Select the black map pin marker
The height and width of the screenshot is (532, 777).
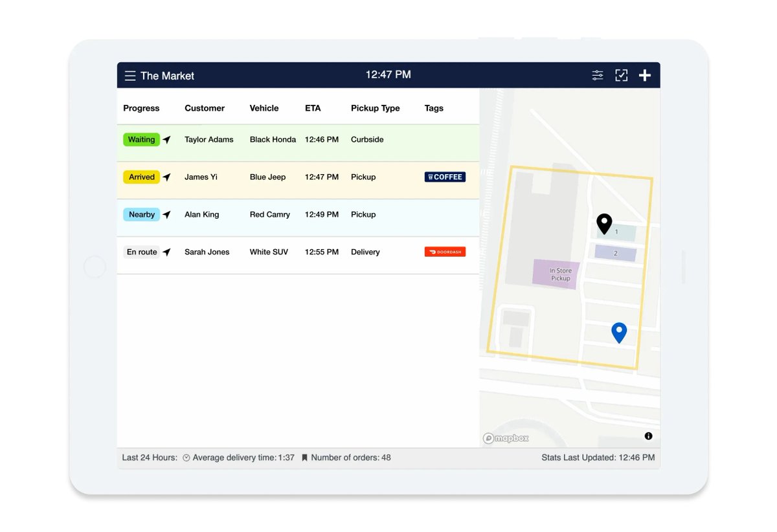coord(604,224)
